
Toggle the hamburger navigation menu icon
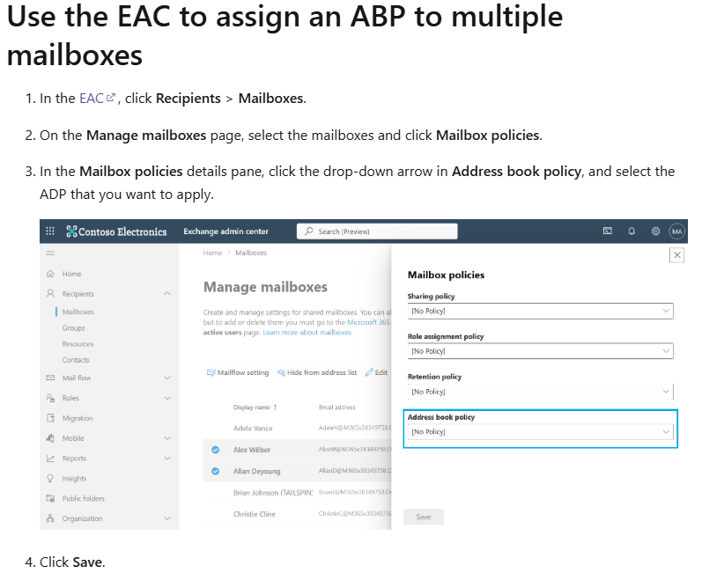pos(50,254)
